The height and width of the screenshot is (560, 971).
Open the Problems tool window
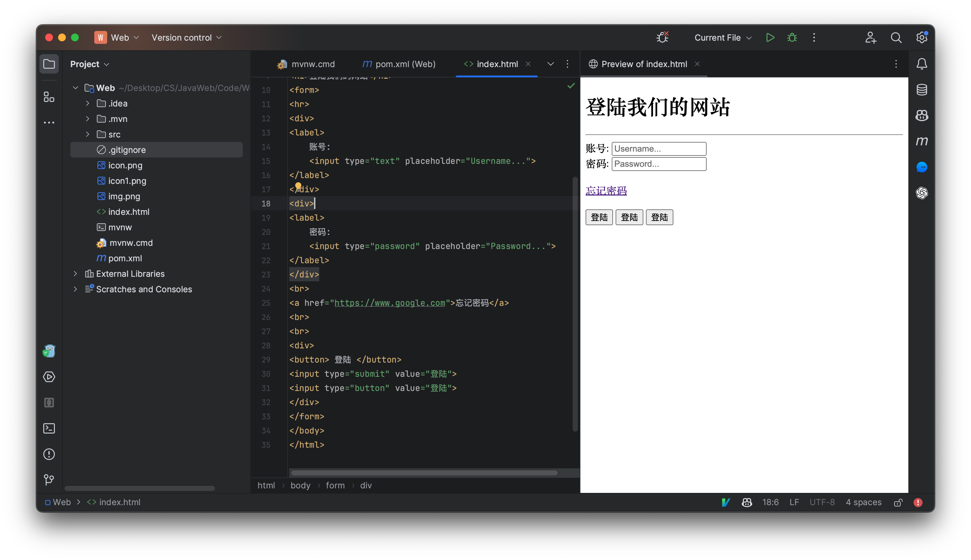click(x=49, y=454)
